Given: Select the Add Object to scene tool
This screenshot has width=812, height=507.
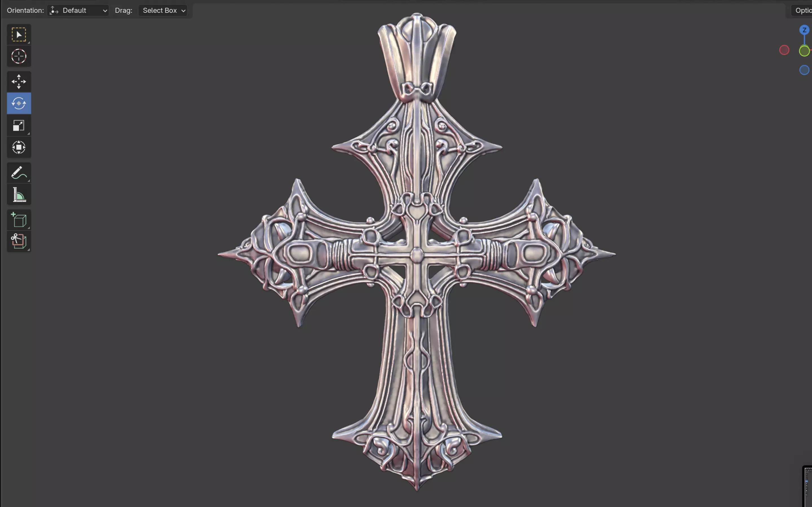Looking at the screenshot, I should (x=19, y=241).
